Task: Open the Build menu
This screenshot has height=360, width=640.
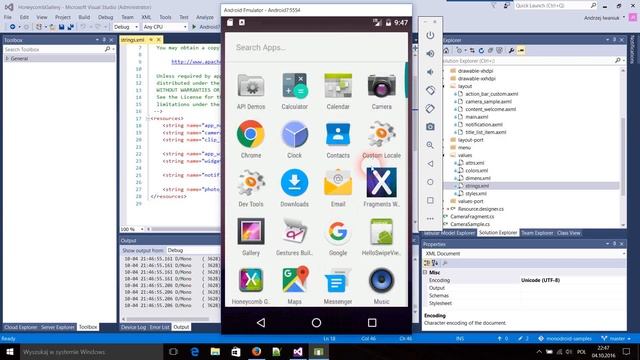Action: click(x=84, y=17)
